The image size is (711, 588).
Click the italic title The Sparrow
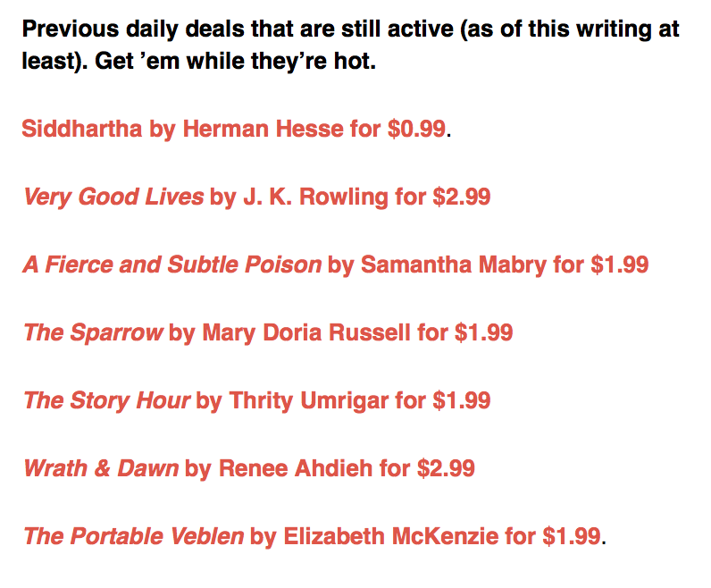pyautogui.click(x=93, y=332)
